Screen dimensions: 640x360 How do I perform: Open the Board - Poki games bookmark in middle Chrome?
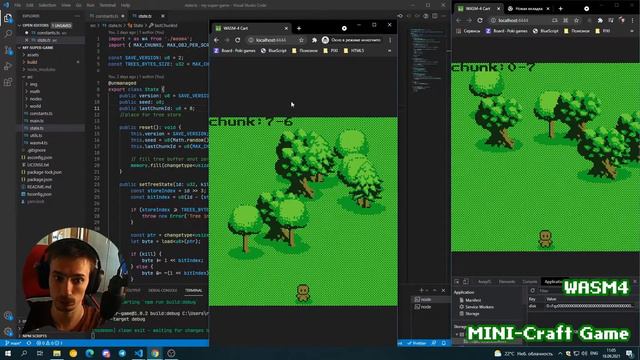tap(235, 51)
